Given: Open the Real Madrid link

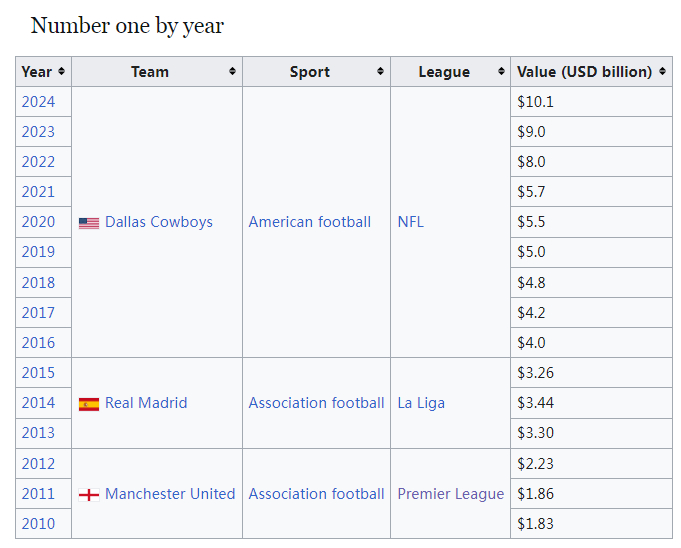Looking at the screenshot, I should point(146,403).
